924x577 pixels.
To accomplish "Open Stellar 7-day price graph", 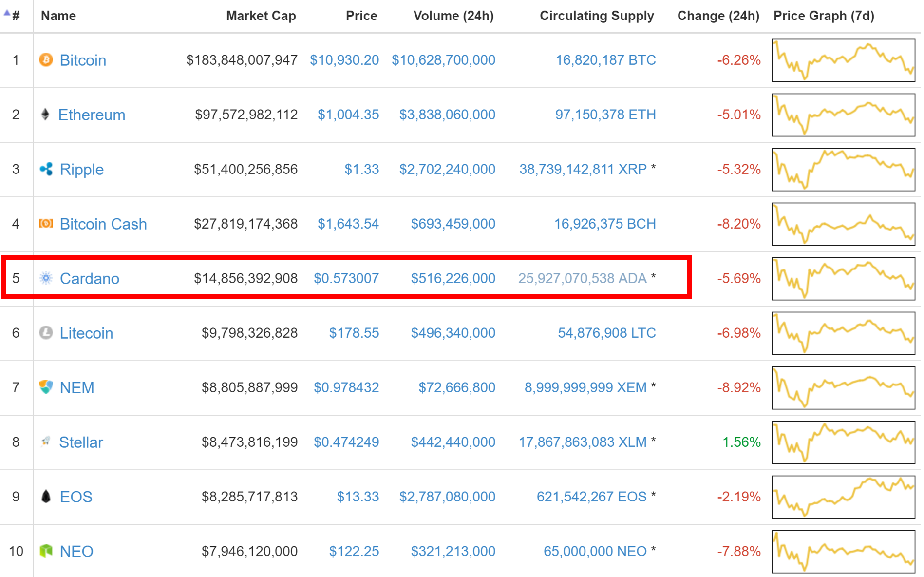I will click(844, 442).
